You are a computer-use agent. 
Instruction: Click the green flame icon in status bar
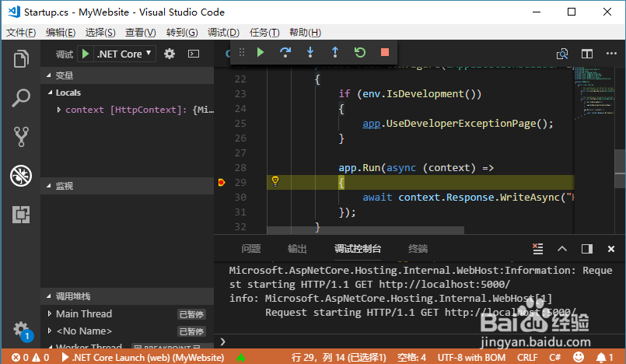[241, 357]
